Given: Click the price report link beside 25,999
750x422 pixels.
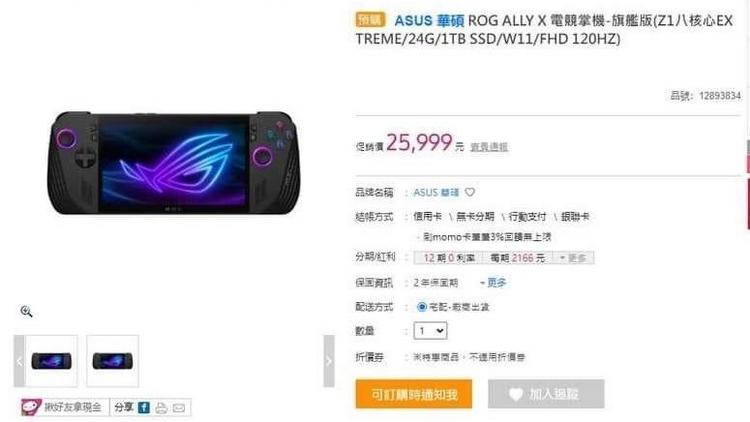Looking at the screenshot, I should click(489, 147).
